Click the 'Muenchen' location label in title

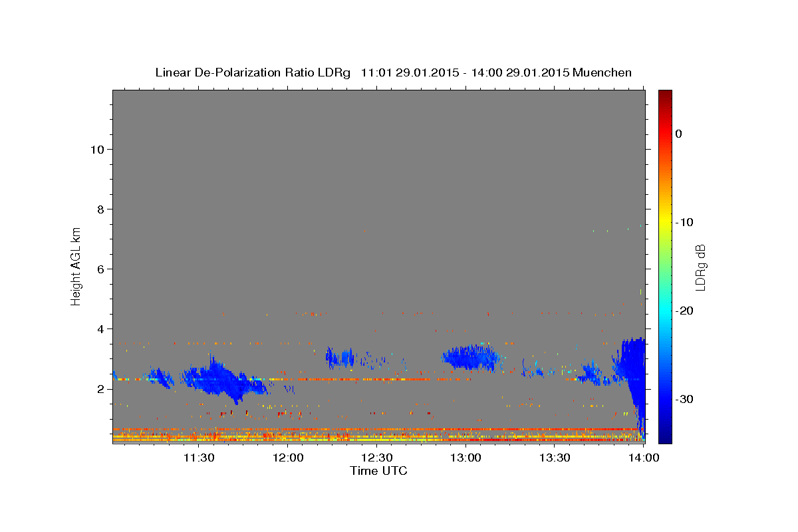pos(603,72)
